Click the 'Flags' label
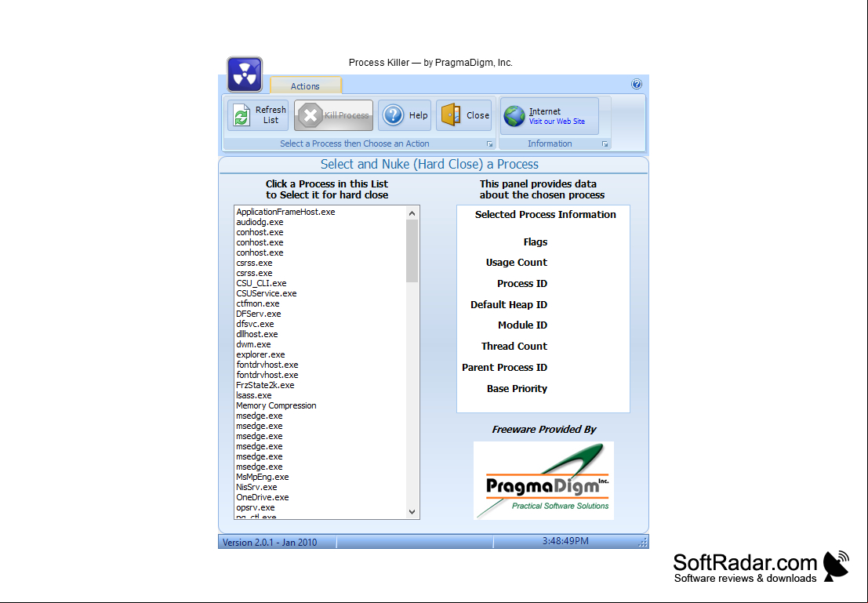Viewport: 868px width, 603px height. pyautogui.click(x=536, y=242)
